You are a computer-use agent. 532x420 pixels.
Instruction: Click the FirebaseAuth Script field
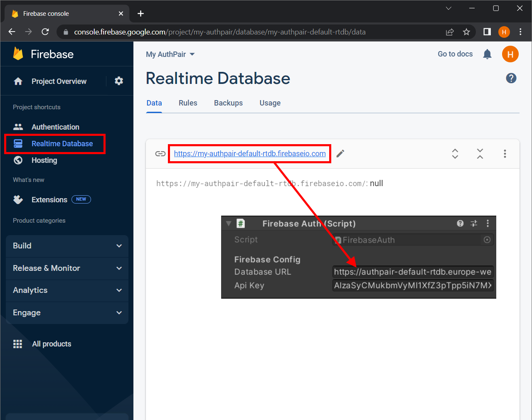tap(413, 240)
